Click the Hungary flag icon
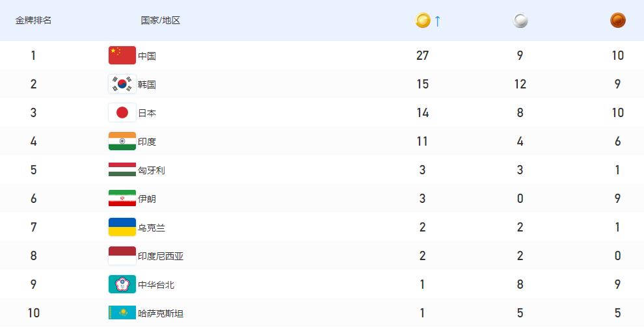The width and height of the screenshot is (644, 331). tap(122, 170)
